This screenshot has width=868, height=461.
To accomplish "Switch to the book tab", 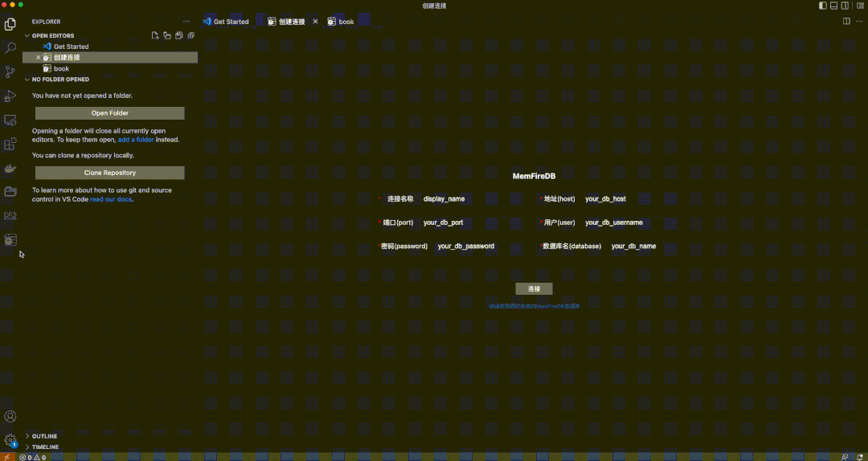I will pos(341,22).
